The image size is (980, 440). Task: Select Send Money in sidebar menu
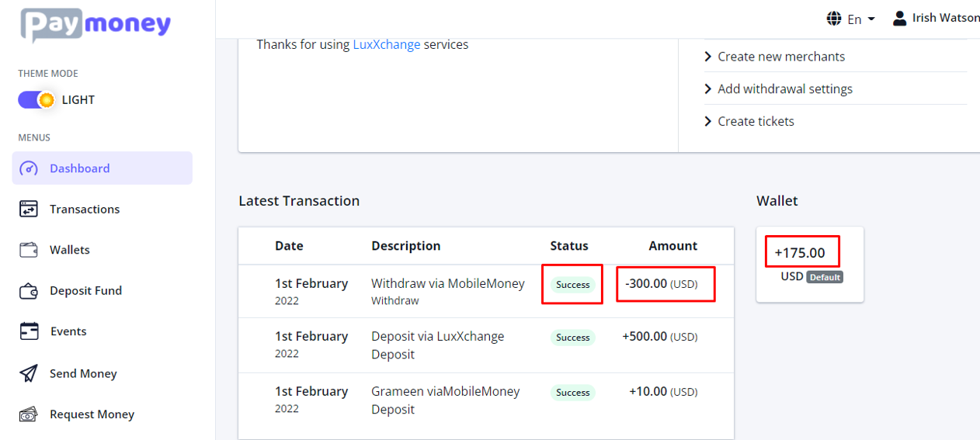(x=83, y=374)
